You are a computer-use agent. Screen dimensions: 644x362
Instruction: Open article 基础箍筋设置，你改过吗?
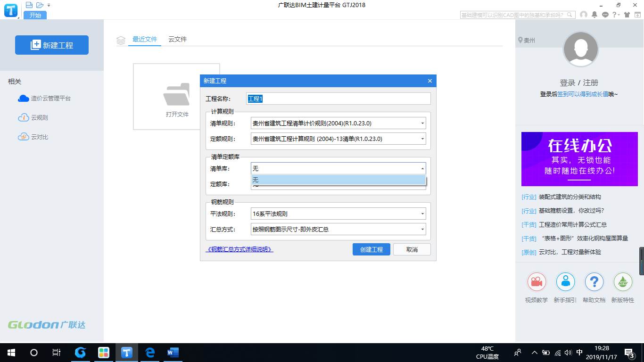[x=571, y=211]
